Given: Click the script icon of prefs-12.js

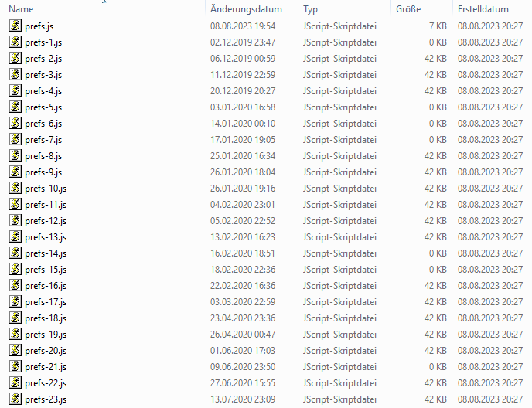Looking at the screenshot, I should (15, 220).
